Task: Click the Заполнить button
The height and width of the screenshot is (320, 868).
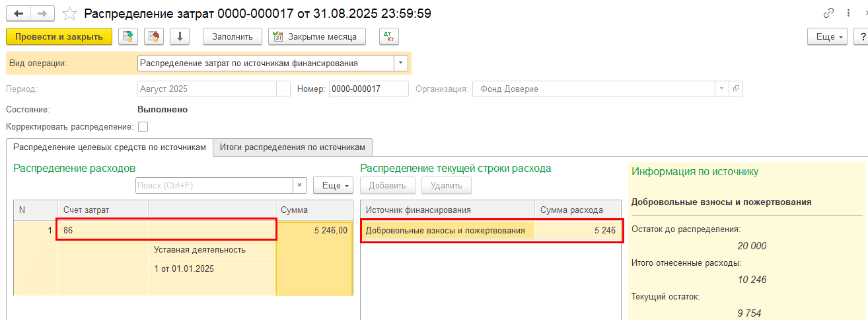Action: pyautogui.click(x=233, y=36)
